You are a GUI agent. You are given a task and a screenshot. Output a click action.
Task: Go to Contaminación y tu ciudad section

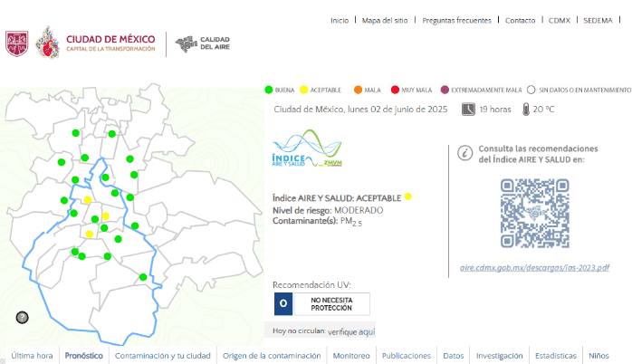[x=162, y=356]
